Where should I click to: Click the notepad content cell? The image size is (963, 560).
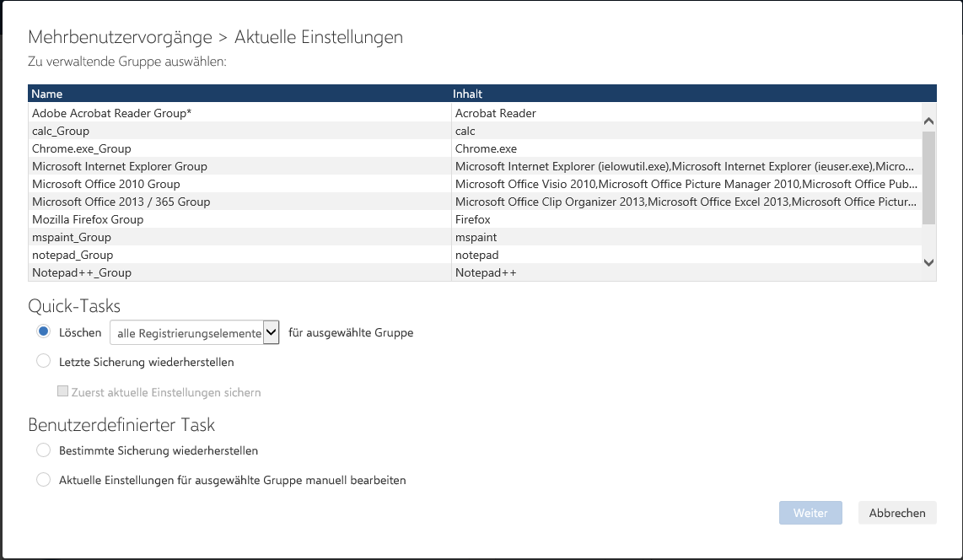[686, 256]
